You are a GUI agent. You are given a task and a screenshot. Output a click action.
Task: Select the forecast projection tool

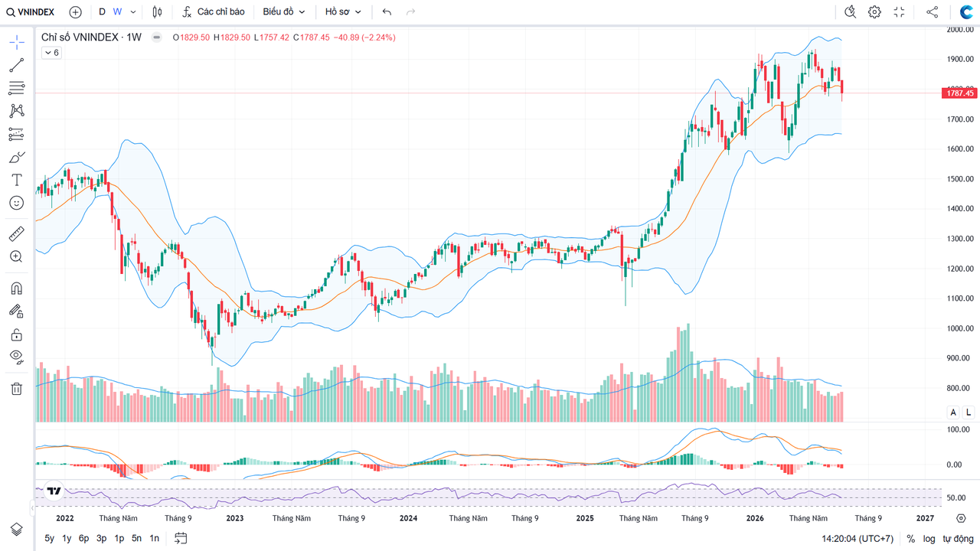click(x=16, y=134)
